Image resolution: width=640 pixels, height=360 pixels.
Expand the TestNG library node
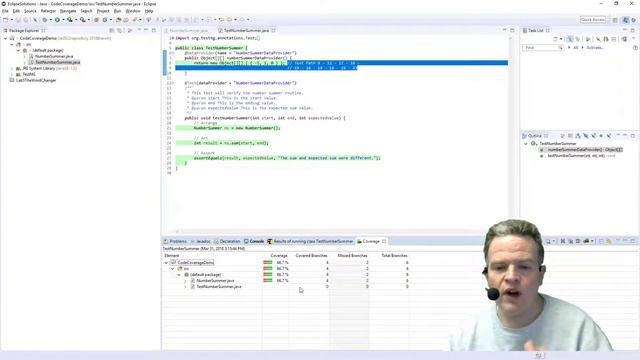pyautogui.click(x=12, y=75)
